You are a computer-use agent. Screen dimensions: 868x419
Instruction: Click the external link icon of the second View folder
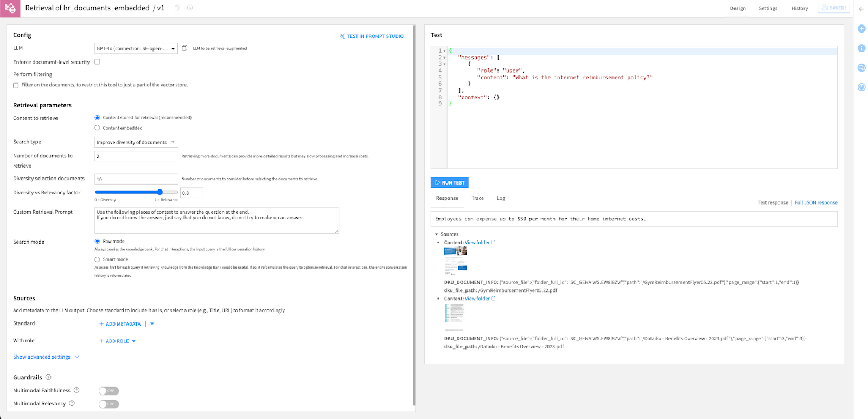tap(494, 299)
